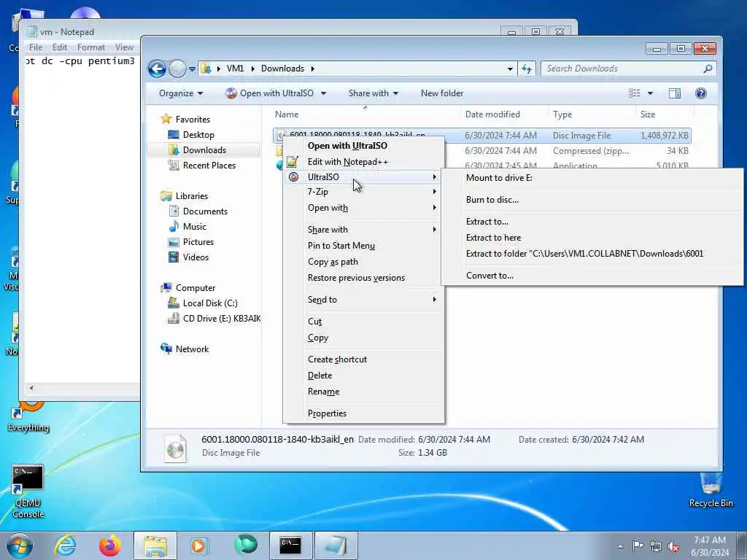Viewport: 747px width, 560px height.
Task: Choose Copy as path
Action: tap(363, 262)
